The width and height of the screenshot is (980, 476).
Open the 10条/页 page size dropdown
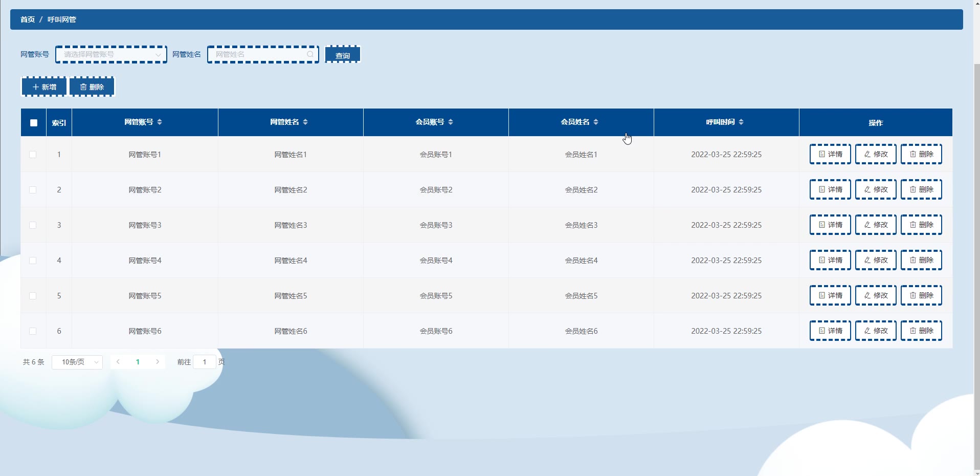click(x=77, y=362)
